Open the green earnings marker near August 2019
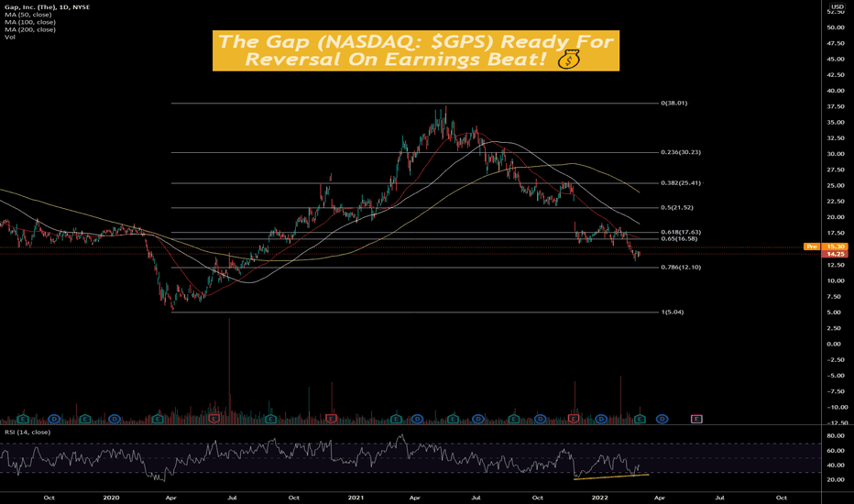Viewport: 854px width, 504px height. point(23,419)
